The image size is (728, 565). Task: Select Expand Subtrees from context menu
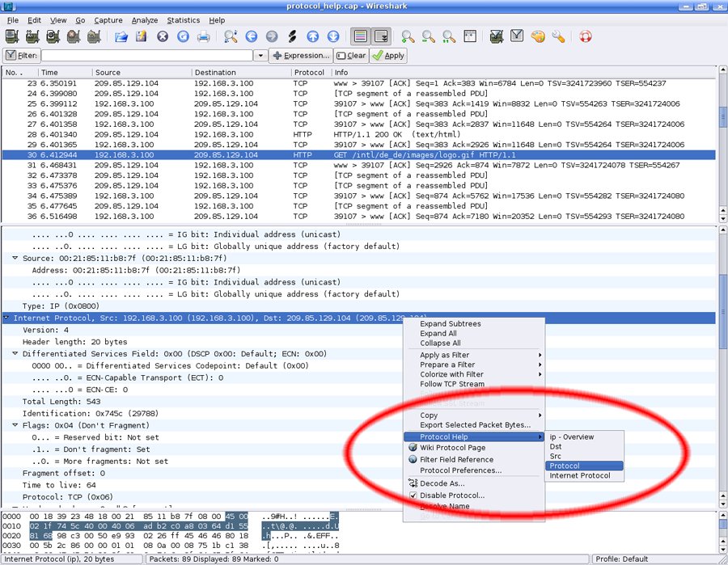click(473, 324)
